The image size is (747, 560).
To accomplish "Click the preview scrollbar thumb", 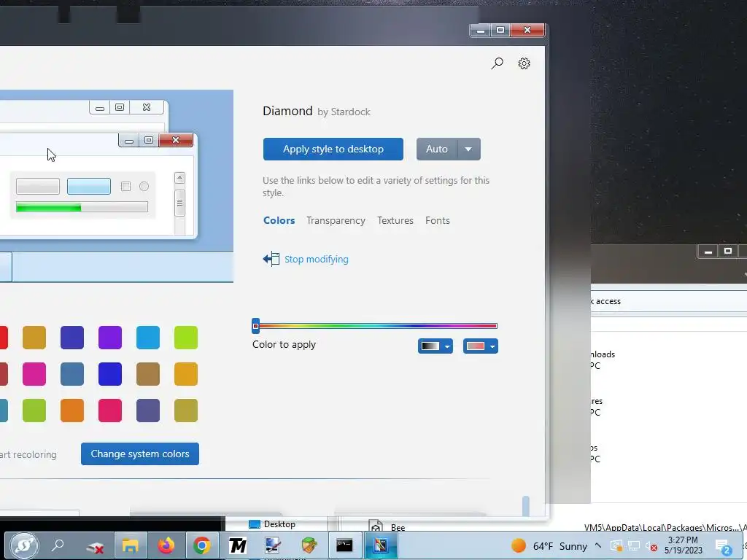I will (x=179, y=203).
